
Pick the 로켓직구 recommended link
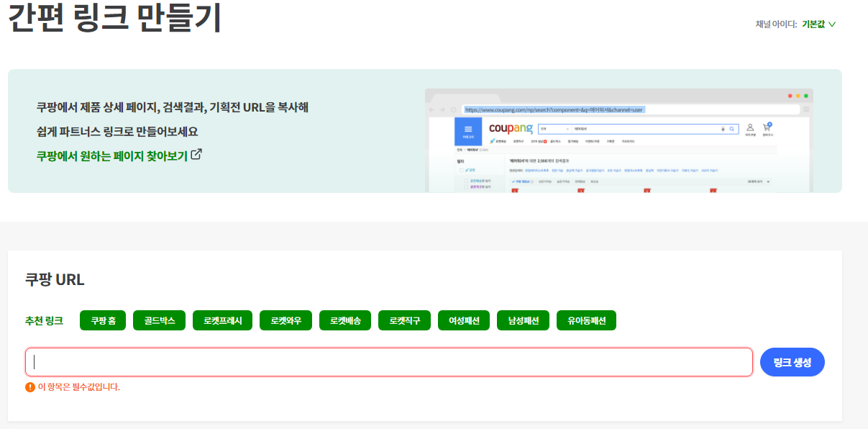tap(405, 320)
